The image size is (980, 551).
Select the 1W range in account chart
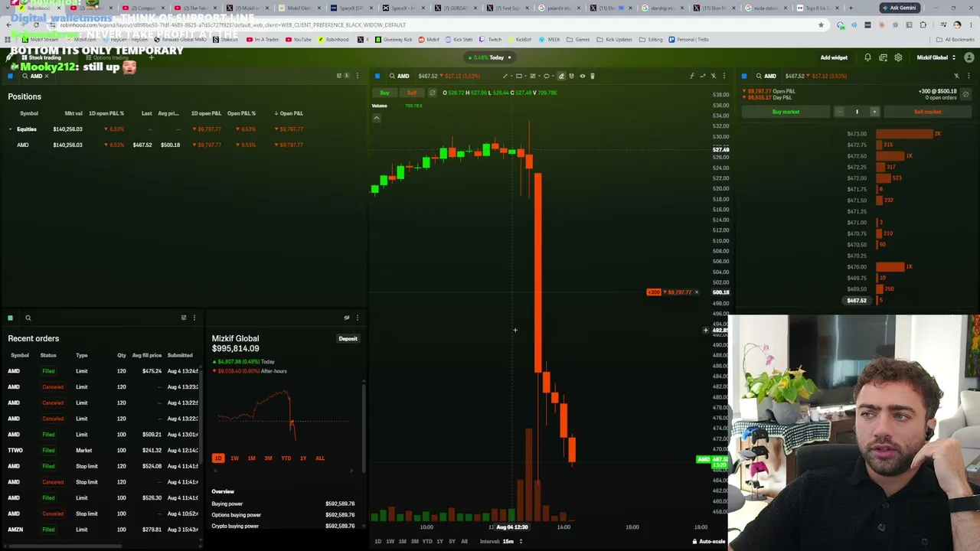pos(234,458)
